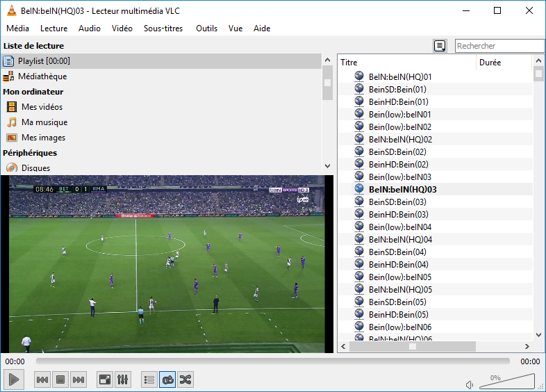
Task: Open Mes images in sidebar
Action: click(x=161, y=138)
